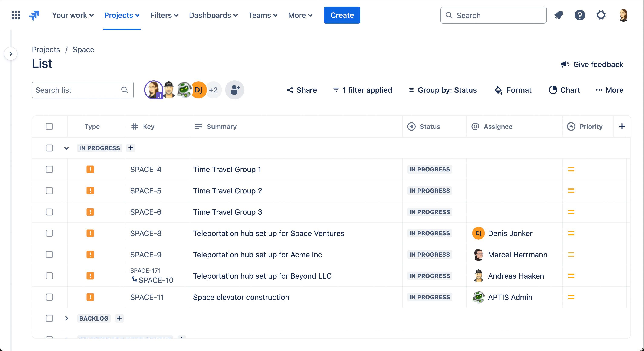Open SPACE-8 issue key link
The image size is (644, 351).
click(146, 233)
